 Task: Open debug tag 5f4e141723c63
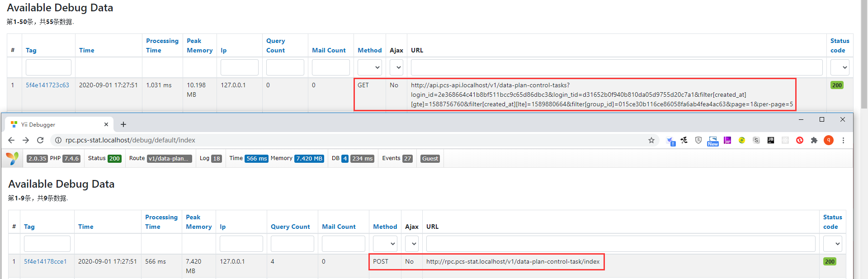(47, 85)
